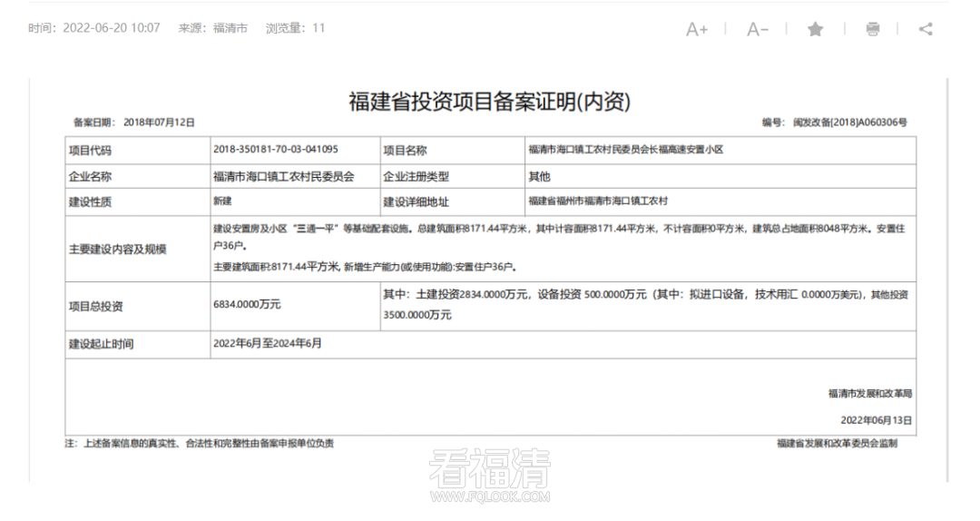Bookmark page using the star icon
This screenshot has width=980, height=521.
coord(815,29)
